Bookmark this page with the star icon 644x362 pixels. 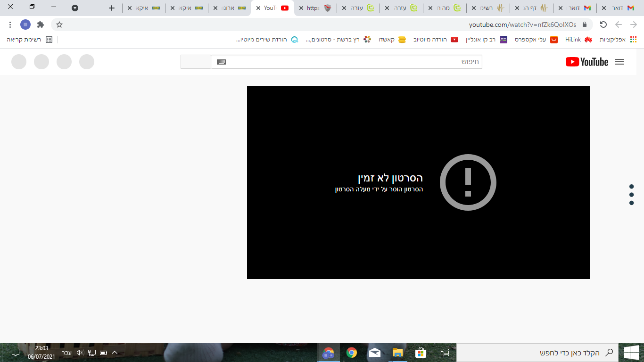(59, 25)
